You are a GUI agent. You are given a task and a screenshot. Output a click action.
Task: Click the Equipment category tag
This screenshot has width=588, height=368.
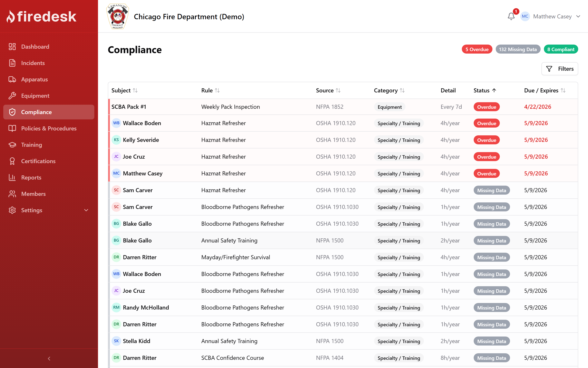[390, 107]
